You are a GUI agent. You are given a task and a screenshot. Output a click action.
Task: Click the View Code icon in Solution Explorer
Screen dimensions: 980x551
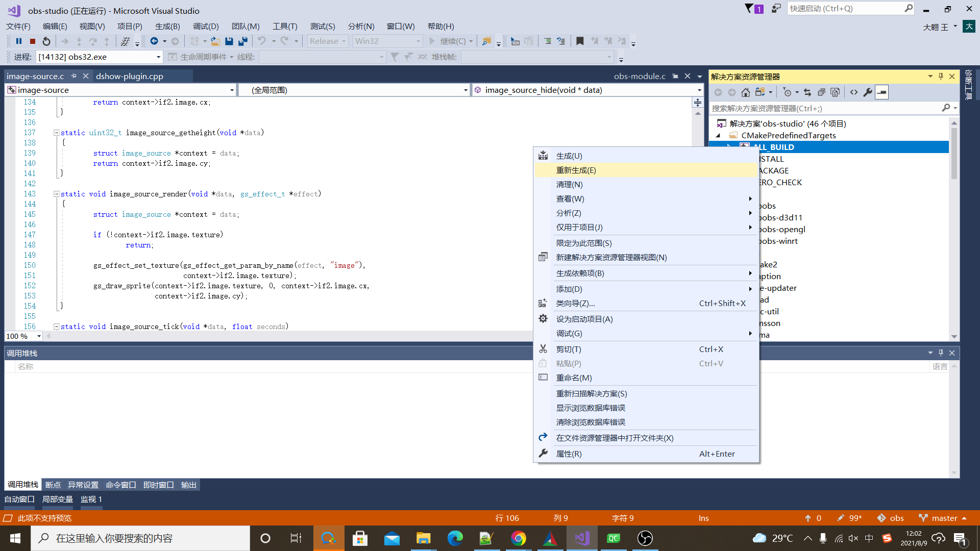854,92
